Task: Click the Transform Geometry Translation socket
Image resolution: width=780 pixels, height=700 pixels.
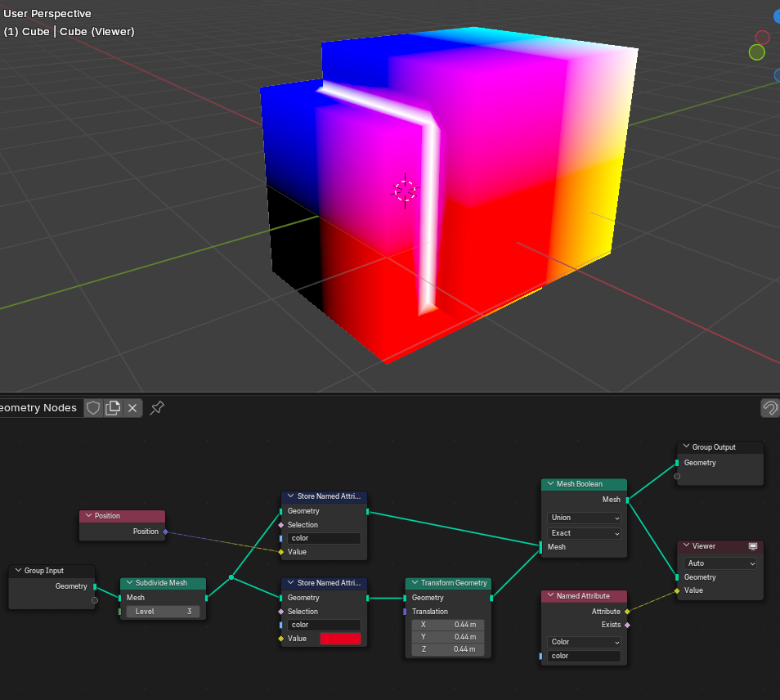Action: point(405,612)
